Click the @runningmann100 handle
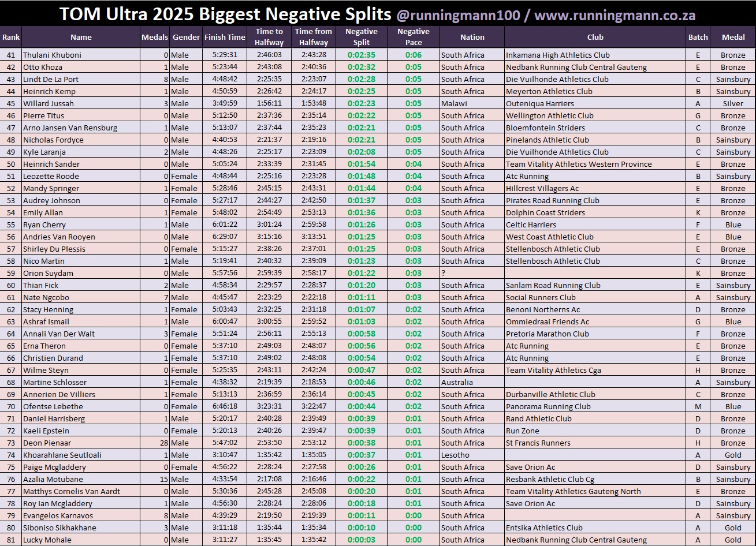The height and width of the screenshot is (546, 756). click(458, 15)
